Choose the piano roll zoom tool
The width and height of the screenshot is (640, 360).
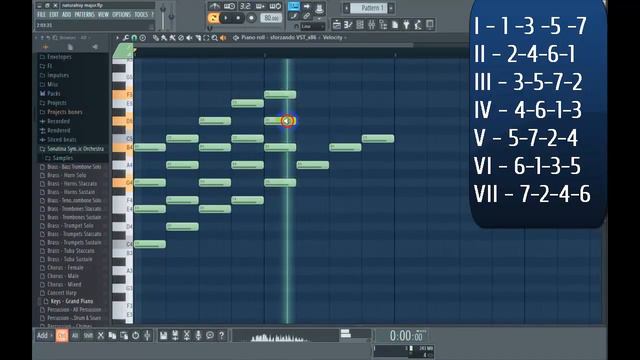pos(215,38)
